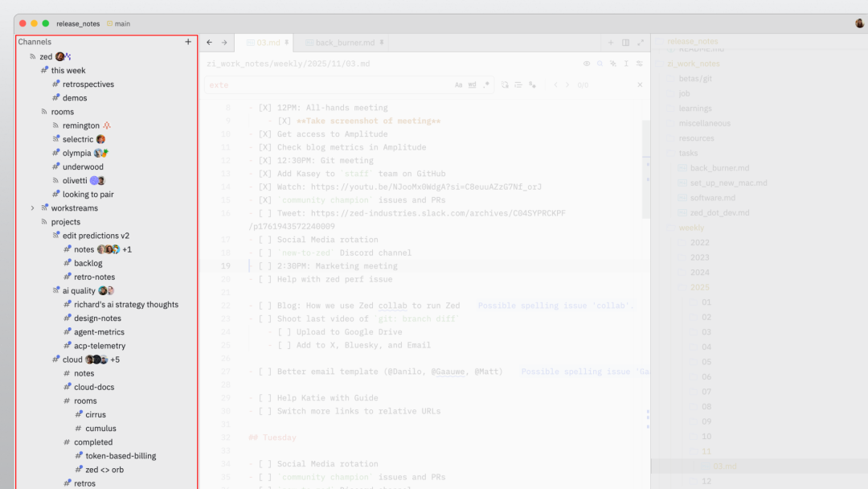Zoom the editor pane with the expand icon

pyautogui.click(x=641, y=43)
